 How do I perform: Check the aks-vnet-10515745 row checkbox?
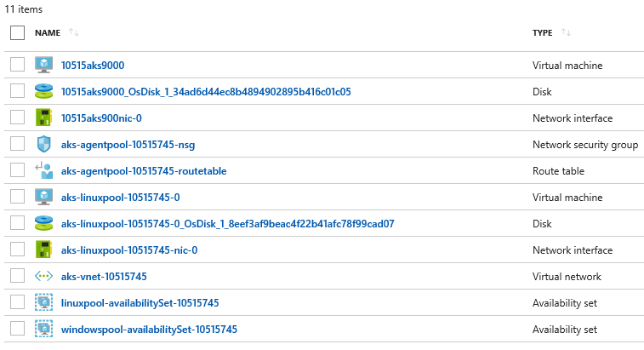point(17,276)
